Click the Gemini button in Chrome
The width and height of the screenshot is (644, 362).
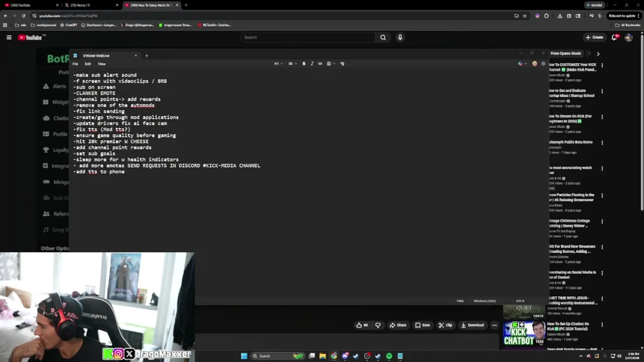click(594, 5)
